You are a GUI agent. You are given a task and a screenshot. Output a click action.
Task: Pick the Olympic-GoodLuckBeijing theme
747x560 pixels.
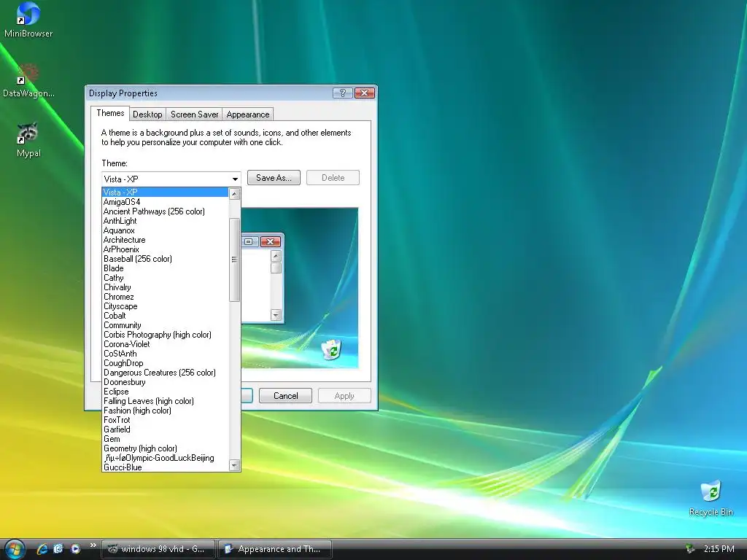click(166, 458)
